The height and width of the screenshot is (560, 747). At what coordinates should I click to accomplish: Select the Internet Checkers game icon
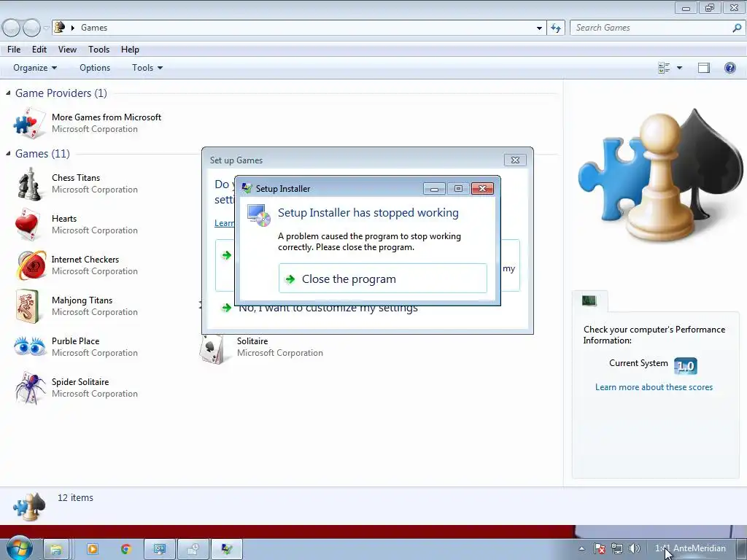31,265
